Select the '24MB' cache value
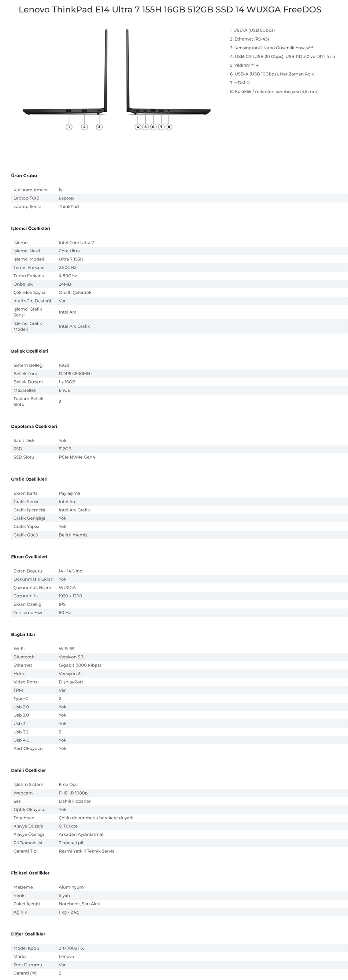 [x=65, y=285]
